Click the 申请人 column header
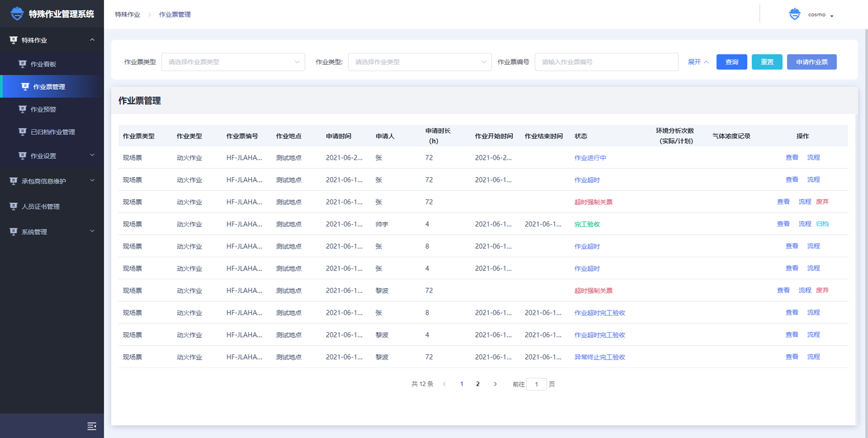Image resolution: width=868 pixels, height=438 pixels. 385,136
